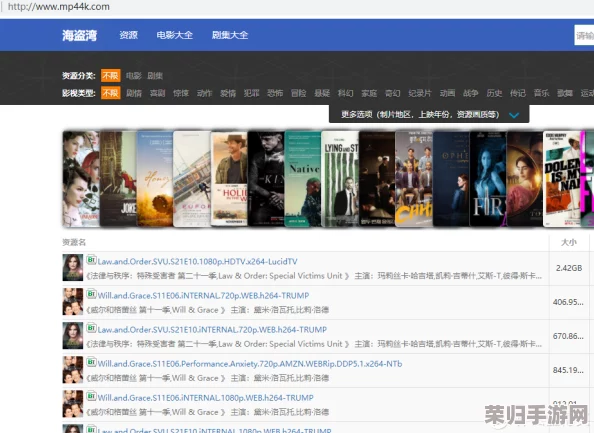Image resolution: width=594 pixels, height=433 pixels.
Task: Open the Joker movie poster
Action: (x=118, y=179)
